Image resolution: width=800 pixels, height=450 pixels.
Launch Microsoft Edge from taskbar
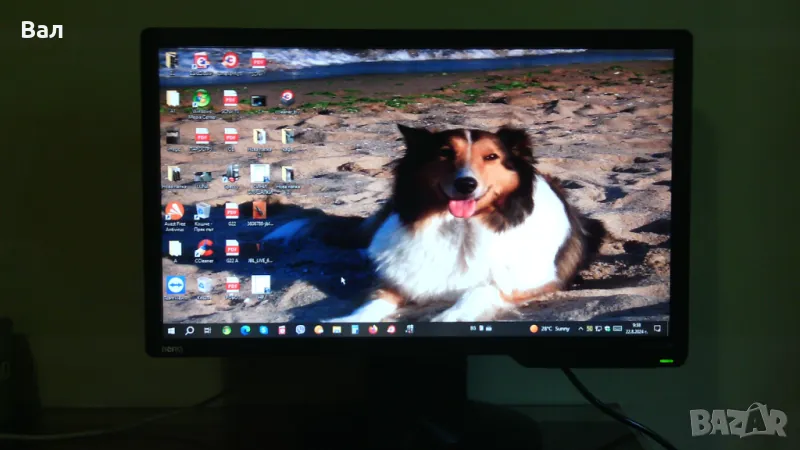point(245,330)
